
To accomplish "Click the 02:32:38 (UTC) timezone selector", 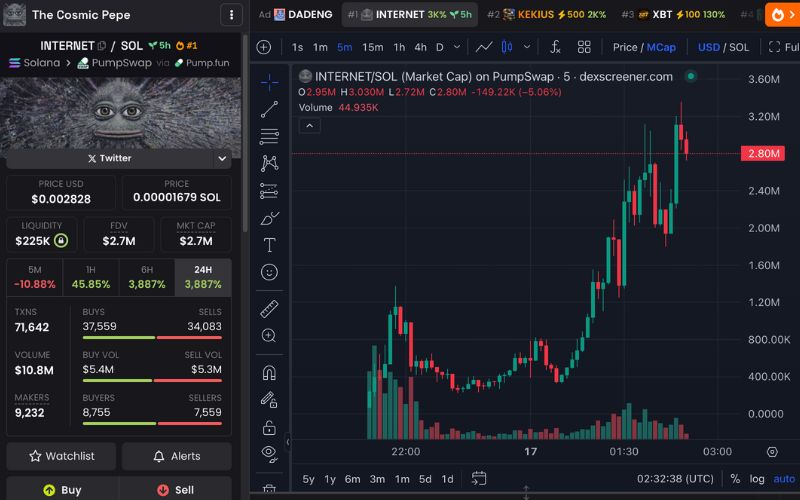I will pos(675,479).
